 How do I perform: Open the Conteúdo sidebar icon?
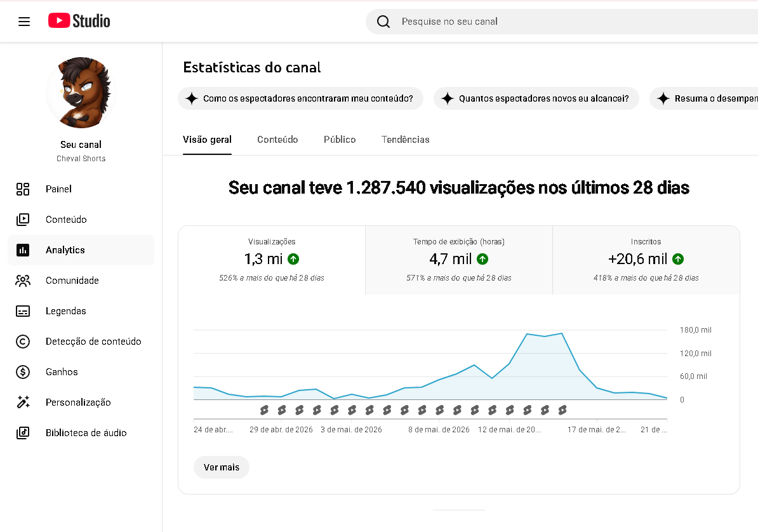pyautogui.click(x=23, y=220)
